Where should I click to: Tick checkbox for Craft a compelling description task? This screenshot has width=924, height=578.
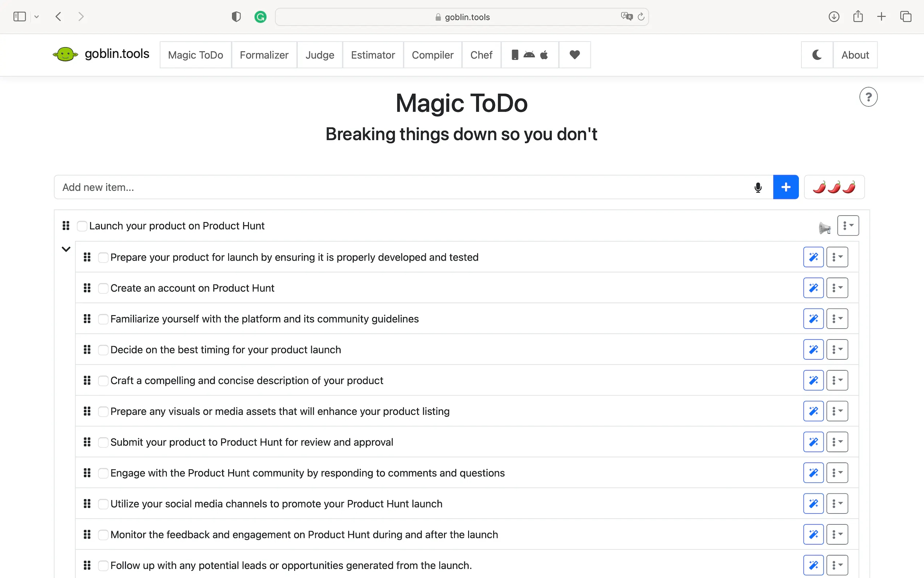pyautogui.click(x=103, y=381)
